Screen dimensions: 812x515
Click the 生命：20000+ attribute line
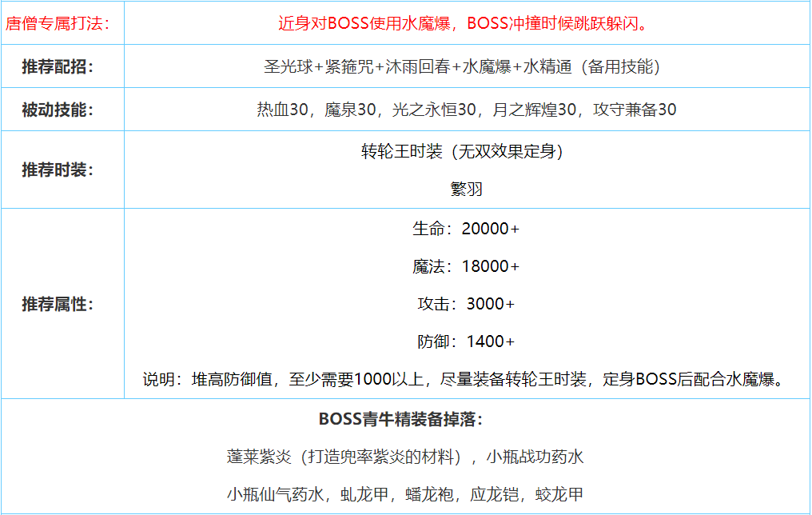coord(467,229)
